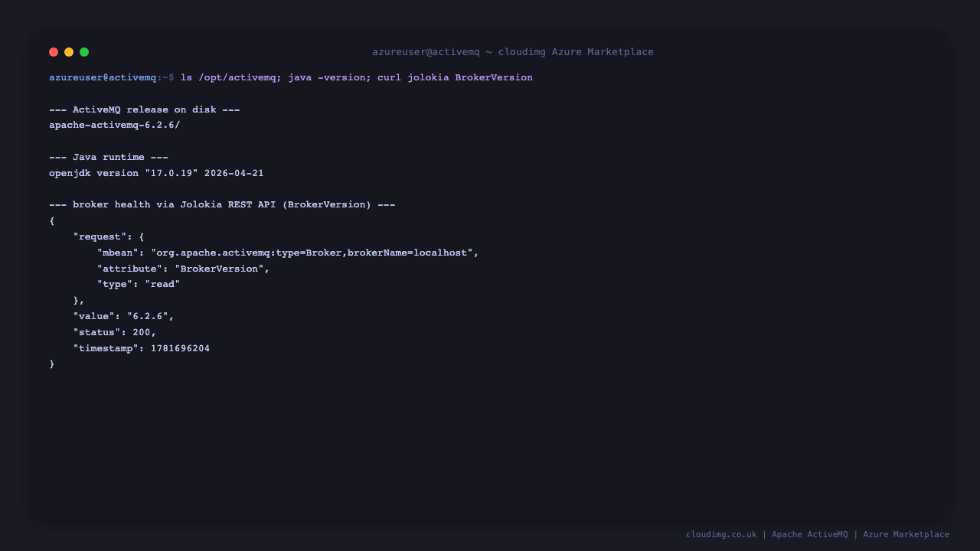Click the '"attribute": "BrokerVersion"' line
The height and width of the screenshot is (551, 980).
(183, 269)
